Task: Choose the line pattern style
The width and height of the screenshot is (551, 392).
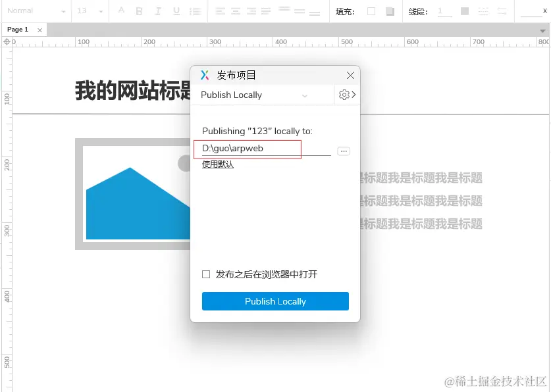Action: 483,11
